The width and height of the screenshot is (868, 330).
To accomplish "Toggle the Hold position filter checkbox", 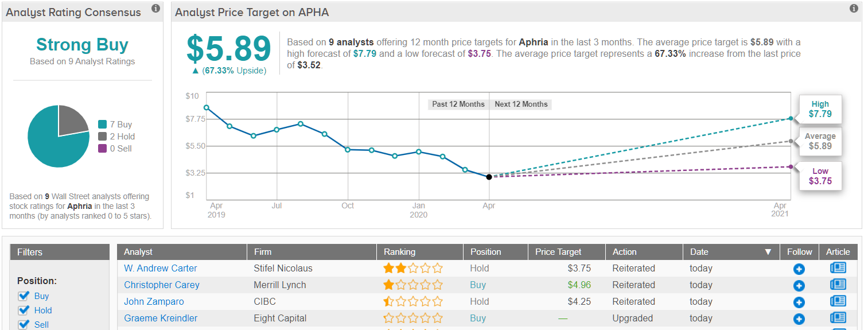I will (24, 310).
